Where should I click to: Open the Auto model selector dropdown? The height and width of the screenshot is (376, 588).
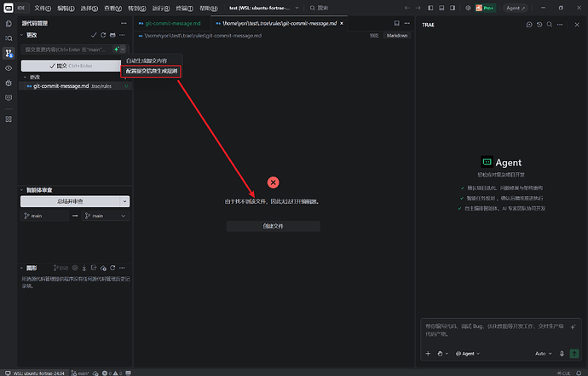click(x=544, y=354)
